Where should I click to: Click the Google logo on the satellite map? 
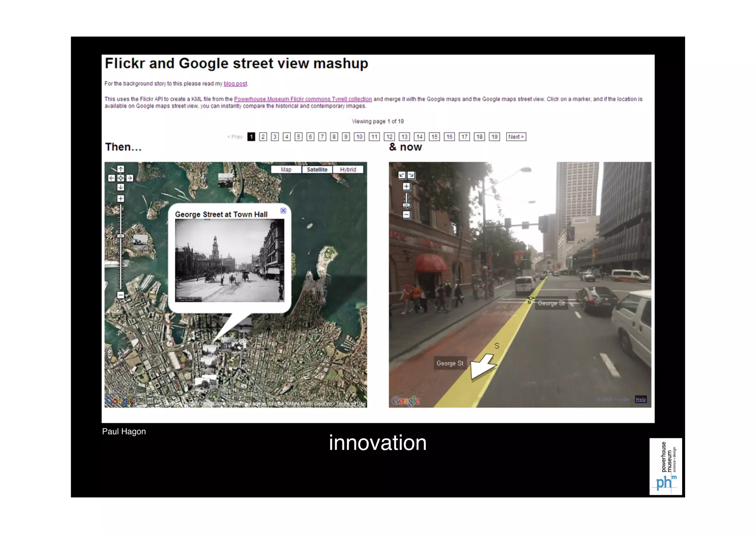[x=118, y=401]
